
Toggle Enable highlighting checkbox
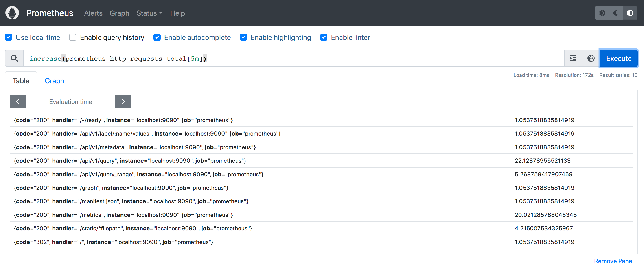(243, 37)
